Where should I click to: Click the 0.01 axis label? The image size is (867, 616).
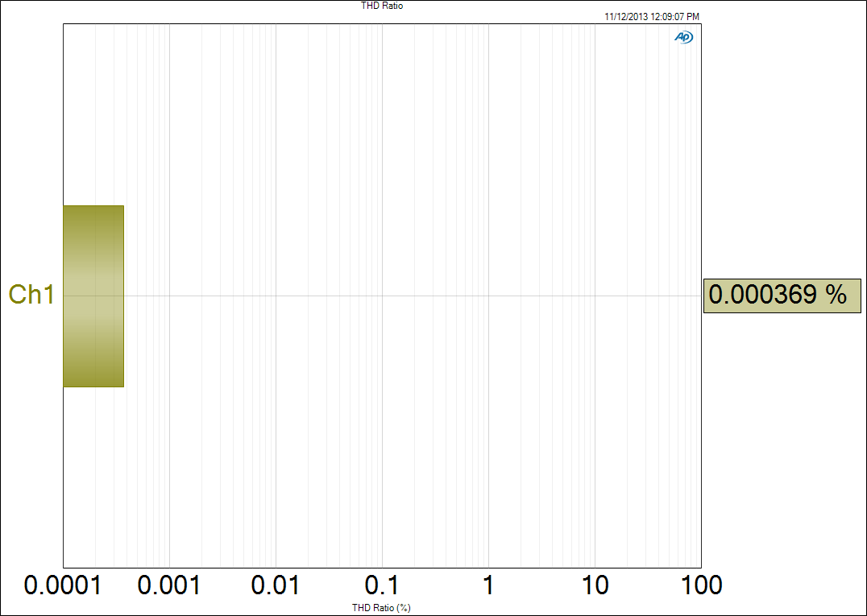[276, 585]
